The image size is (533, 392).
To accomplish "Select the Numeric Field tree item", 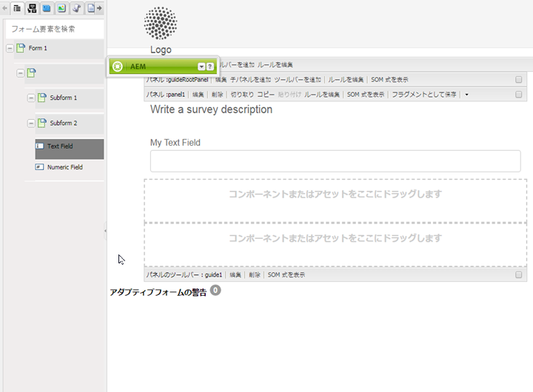I will [x=65, y=167].
